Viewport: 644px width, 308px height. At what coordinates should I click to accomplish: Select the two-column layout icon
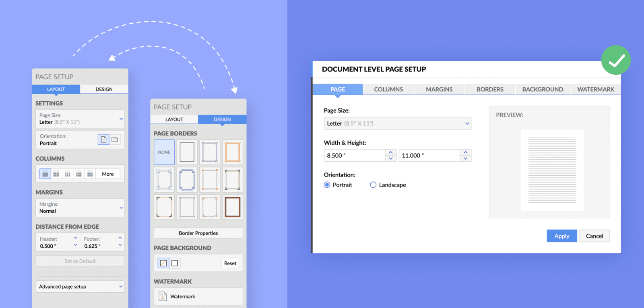56,174
